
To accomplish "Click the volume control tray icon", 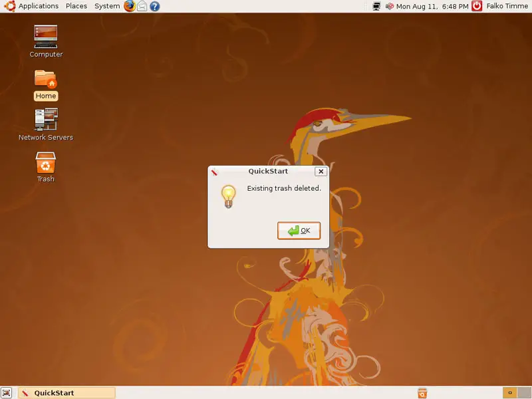I will tap(390, 6).
